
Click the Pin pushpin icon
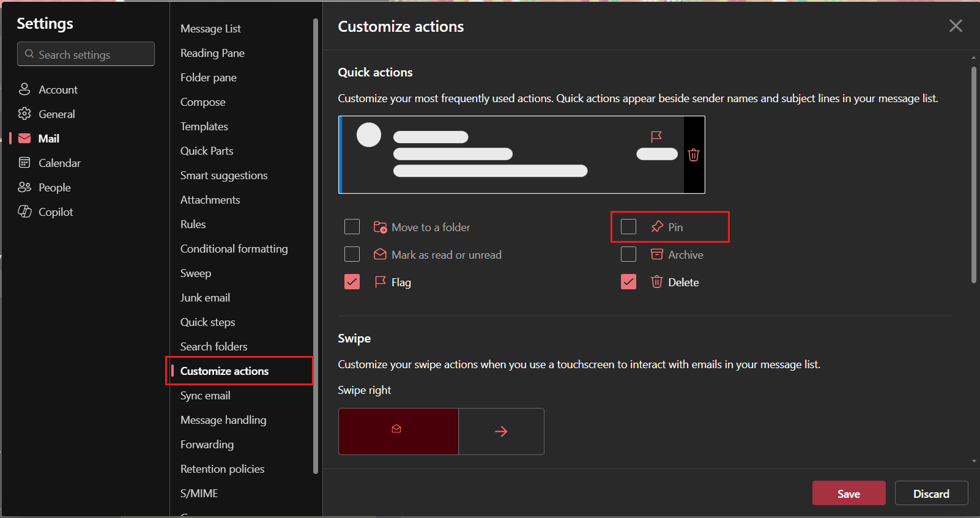coord(657,226)
